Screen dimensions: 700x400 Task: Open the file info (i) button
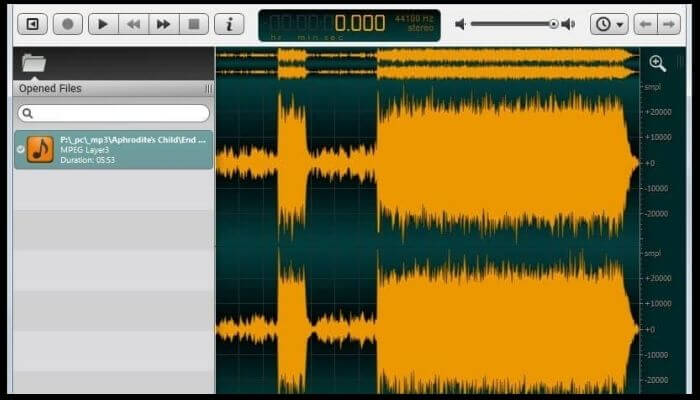point(229,24)
